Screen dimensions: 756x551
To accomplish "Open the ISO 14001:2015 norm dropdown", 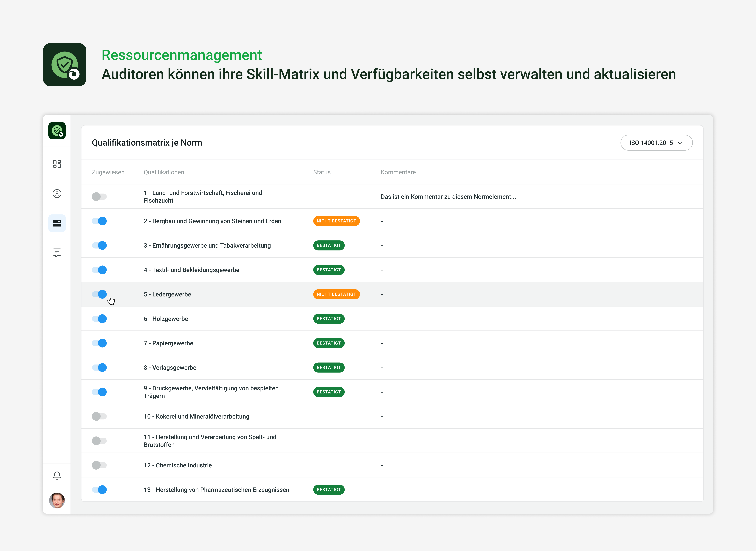I will coord(656,143).
